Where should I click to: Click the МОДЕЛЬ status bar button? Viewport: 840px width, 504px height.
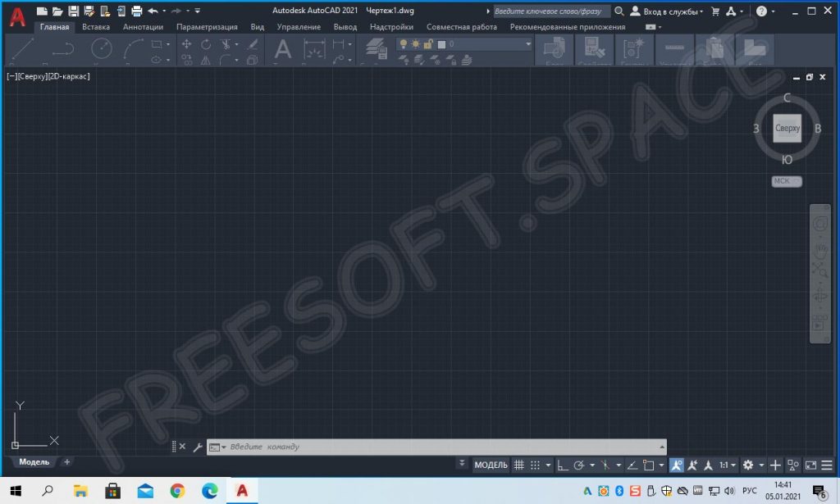(491, 465)
